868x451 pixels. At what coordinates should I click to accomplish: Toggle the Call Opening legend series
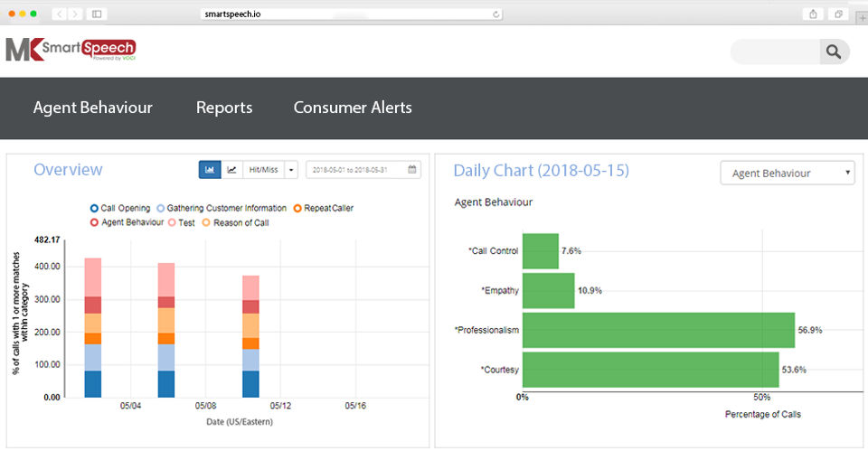click(x=120, y=208)
